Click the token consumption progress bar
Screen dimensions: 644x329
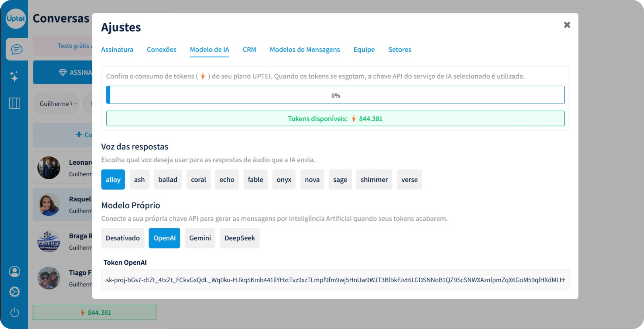coord(335,95)
